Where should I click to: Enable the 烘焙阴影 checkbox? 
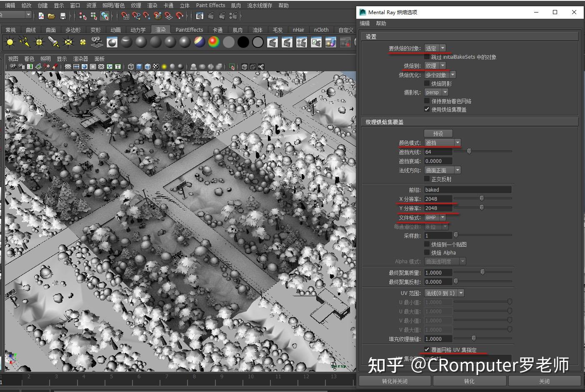(427, 83)
